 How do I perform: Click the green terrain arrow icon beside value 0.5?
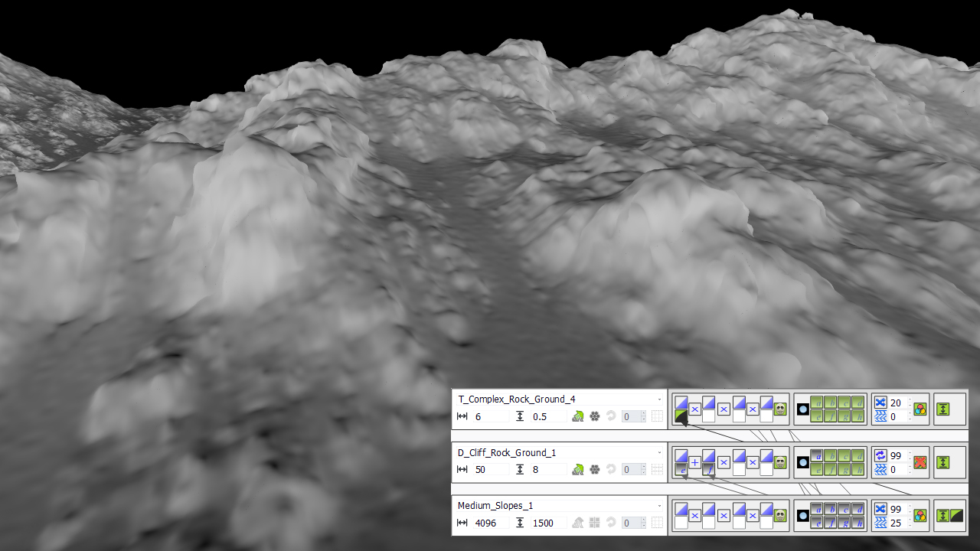[x=577, y=416]
